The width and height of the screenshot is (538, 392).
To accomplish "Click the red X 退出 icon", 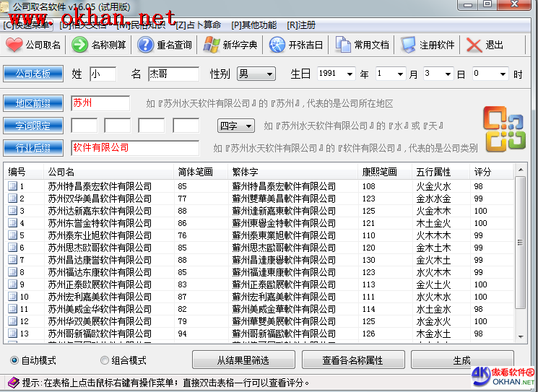I will coord(474,45).
